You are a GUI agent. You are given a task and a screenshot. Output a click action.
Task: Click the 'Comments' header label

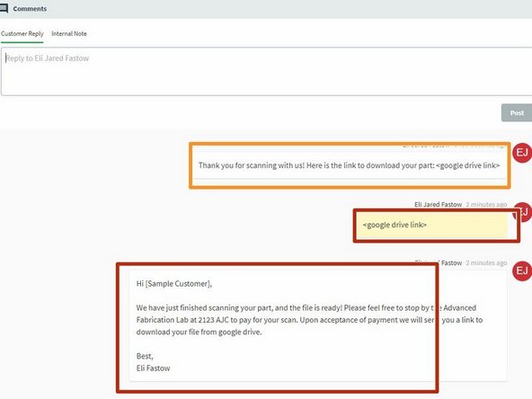click(x=30, y=9)
